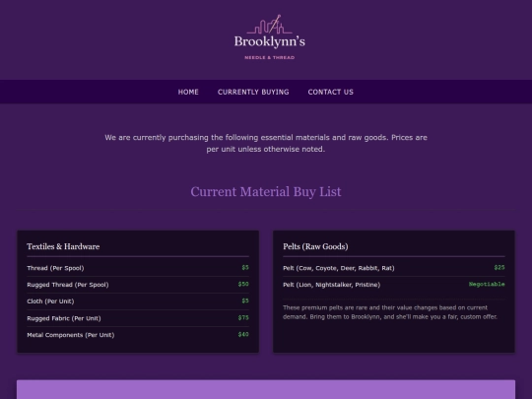Click the Brooklynn's Needle & Thread logo
This screenshot has height=399, width=532.
click(x=269, y=37)
